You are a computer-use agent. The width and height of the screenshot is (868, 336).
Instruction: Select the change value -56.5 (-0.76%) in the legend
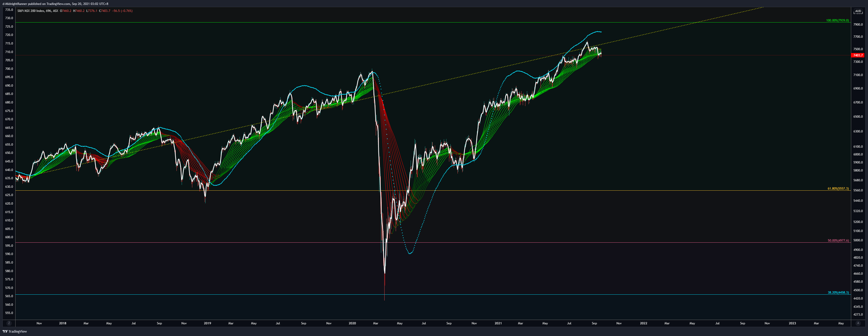[122, 11]
